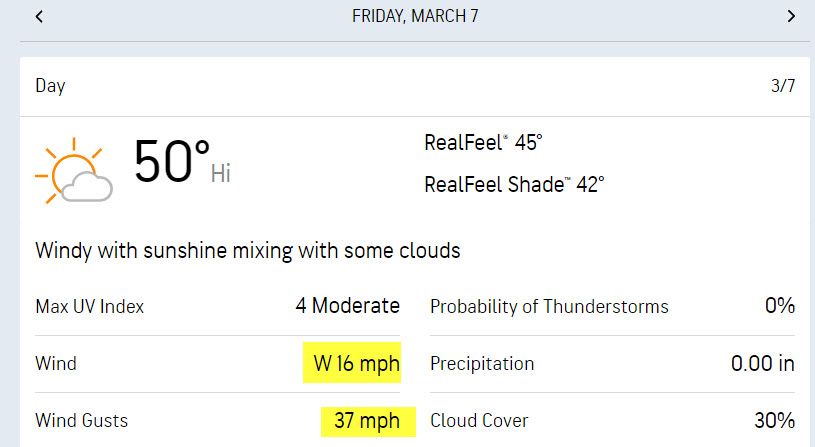The width and height of the screenshot is (815, 447).
Task: Click the 30% cloud cover value
Action: (774, 420)
